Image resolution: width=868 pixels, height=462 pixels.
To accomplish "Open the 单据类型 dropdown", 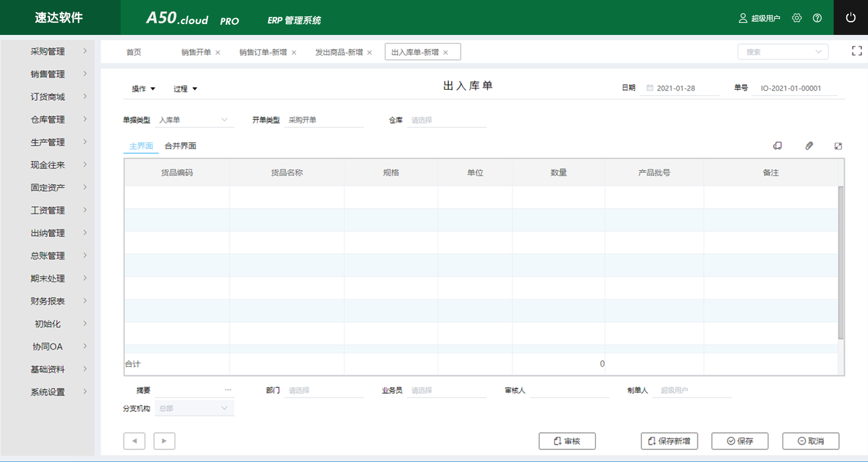I will tap(194, 120).
